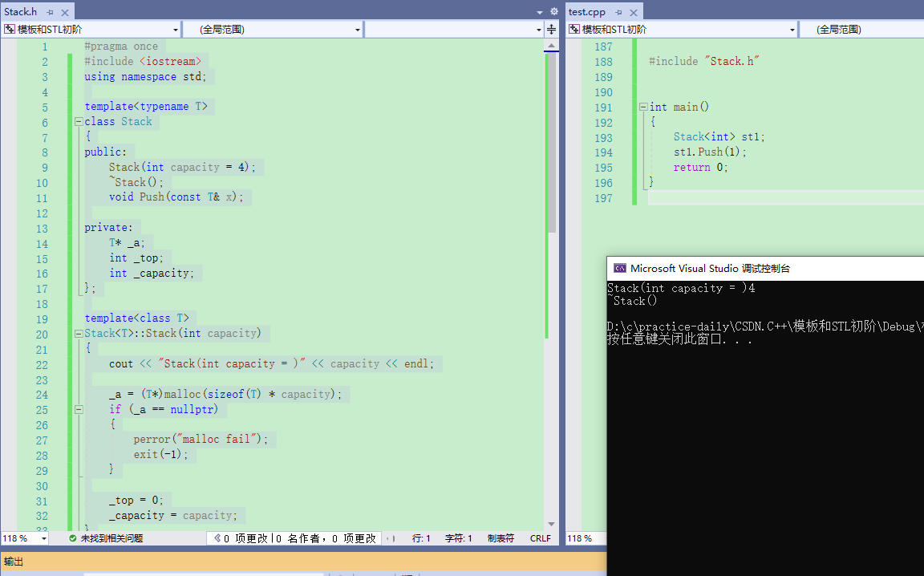Screen dimensions: 924x576
Task: Switch to the test.cpp tab
Action: pyautogui.click(x=586, y=12)
